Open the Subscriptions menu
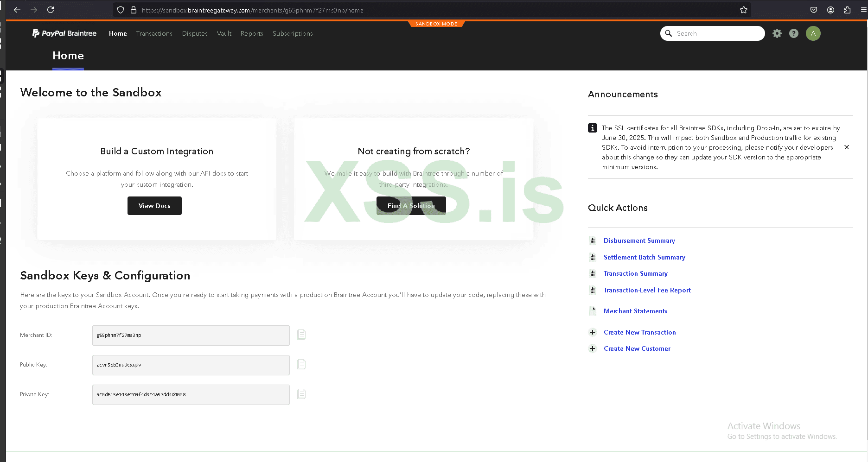The height and width of the screenshot is (462, 868). click(293, 33)
